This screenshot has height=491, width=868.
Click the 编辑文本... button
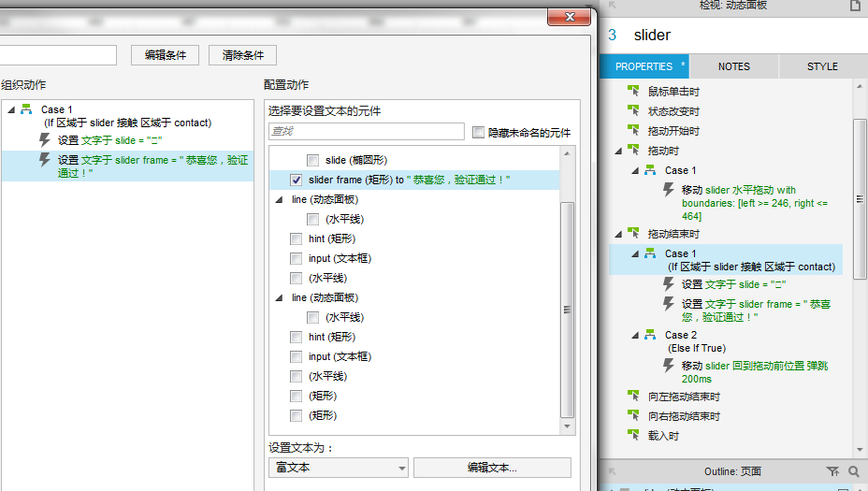(x=492, y=468)
